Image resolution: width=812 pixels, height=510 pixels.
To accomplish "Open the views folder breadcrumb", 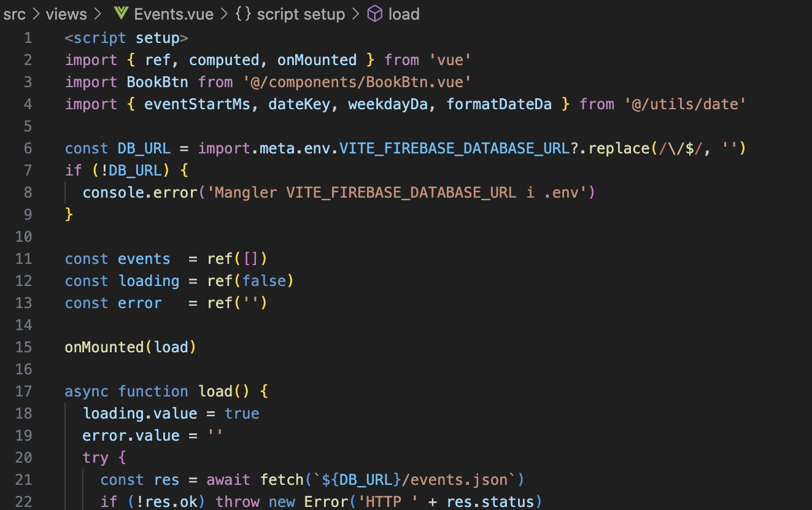I will [x=66, y=14].
